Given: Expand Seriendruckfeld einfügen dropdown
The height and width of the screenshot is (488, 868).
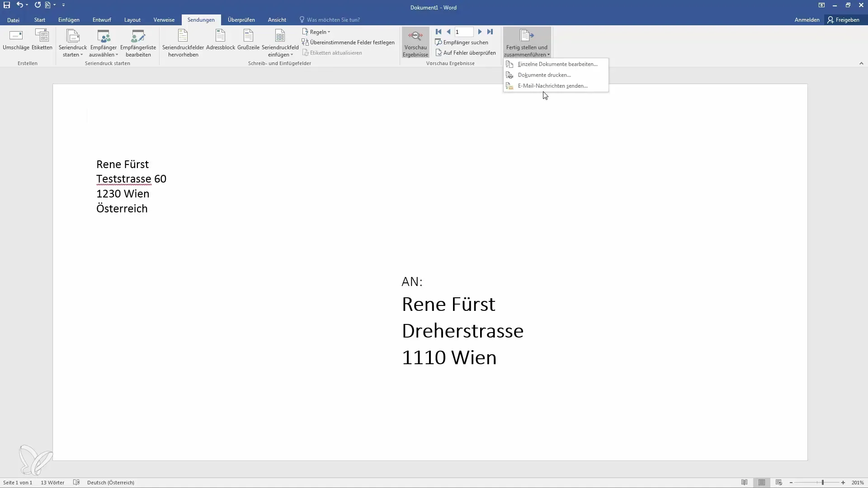Looking at the screenshot, I should (292, 54).
